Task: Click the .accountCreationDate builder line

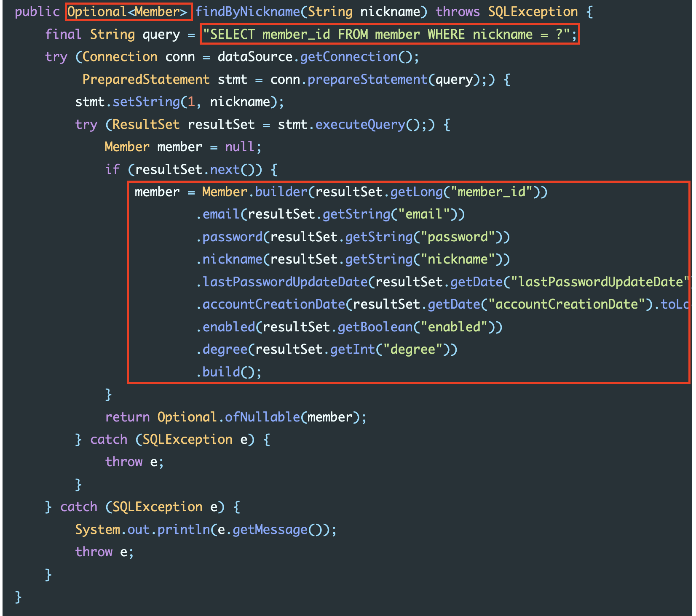Action: click(442, 304)
